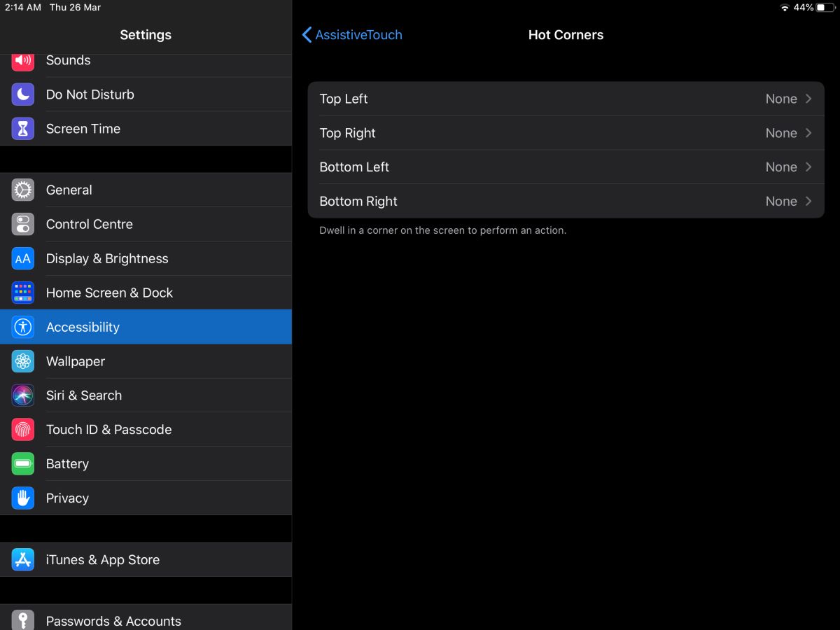Tap the Home Screen & Dock grid icon
Viewport: 840px width, 630px height.
[x=23, y=293]
